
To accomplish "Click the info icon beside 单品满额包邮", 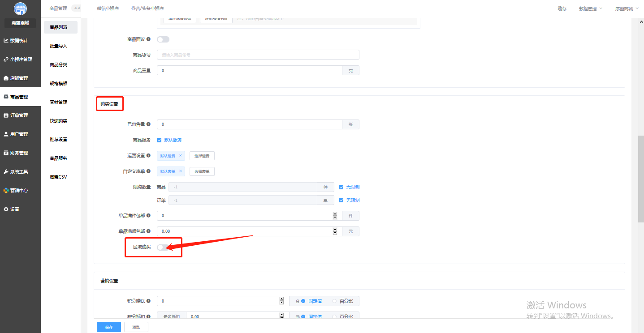I will coord(148,231).
